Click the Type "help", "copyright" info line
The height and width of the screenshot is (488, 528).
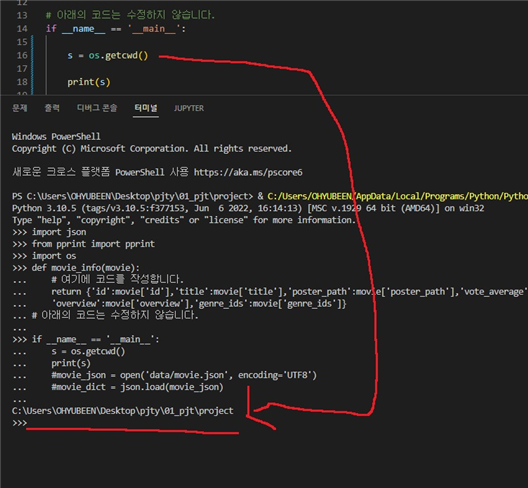184,220
